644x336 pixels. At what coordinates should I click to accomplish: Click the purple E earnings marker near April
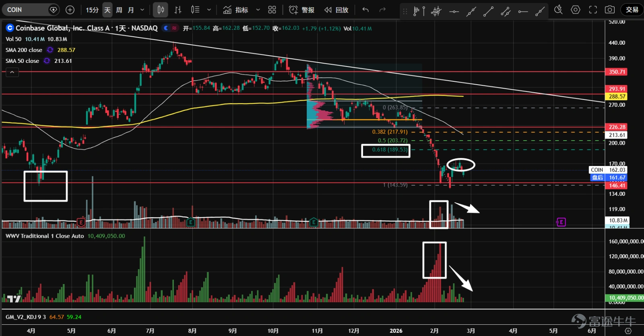point(561,222)
